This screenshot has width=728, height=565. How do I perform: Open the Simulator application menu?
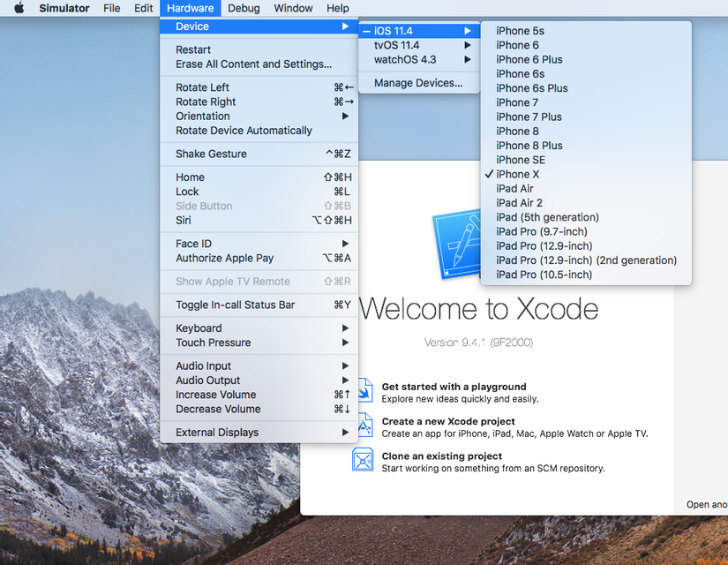[x=64, y=8]
